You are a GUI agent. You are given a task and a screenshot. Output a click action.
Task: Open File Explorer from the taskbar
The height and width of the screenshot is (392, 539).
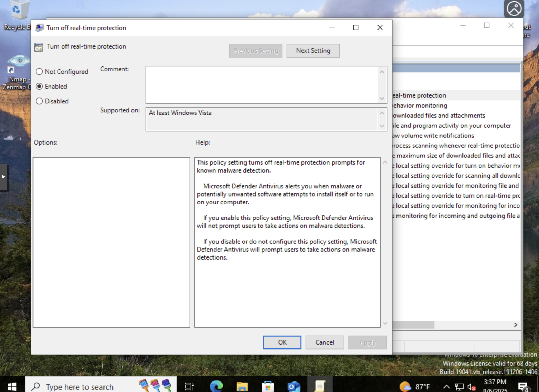(x=242, y=386)
